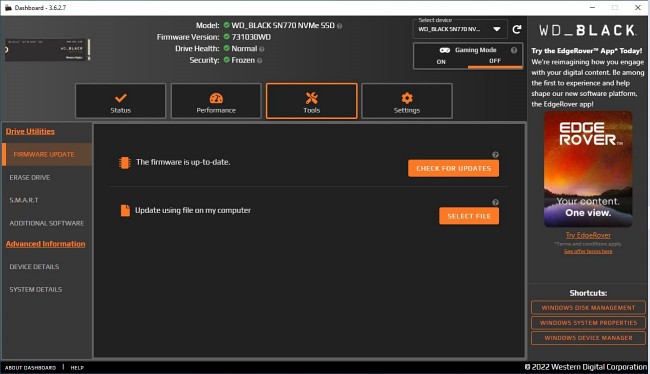Click the refresh devices icon
The width and height of the screenshot is (650, 374).
coord(517,29)
